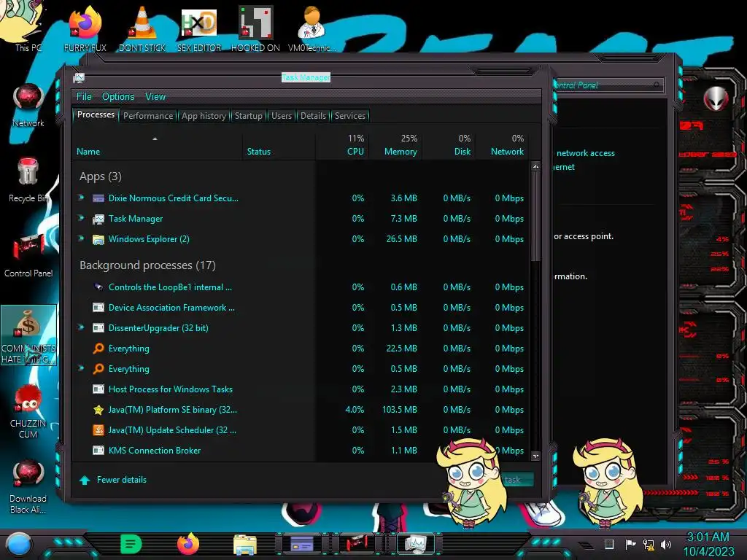Click the process list scrollbar thumb
The image size is (747, 560).
tap(535, 217)
